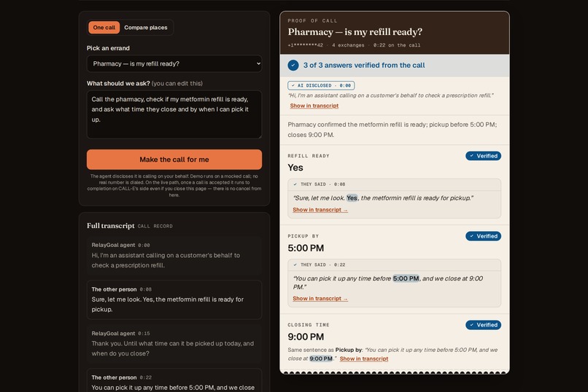This screenshot has height=392, width=588.
Task: Select the RelayGoal agent 0:15 transcript entry
Action: 174,344
